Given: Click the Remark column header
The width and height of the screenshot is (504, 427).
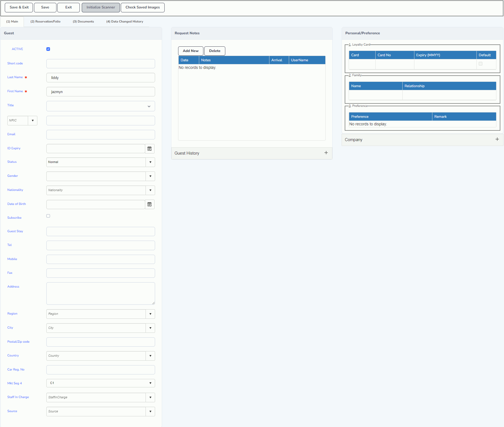Looking at the screenshot, I should tap(464, 117).
